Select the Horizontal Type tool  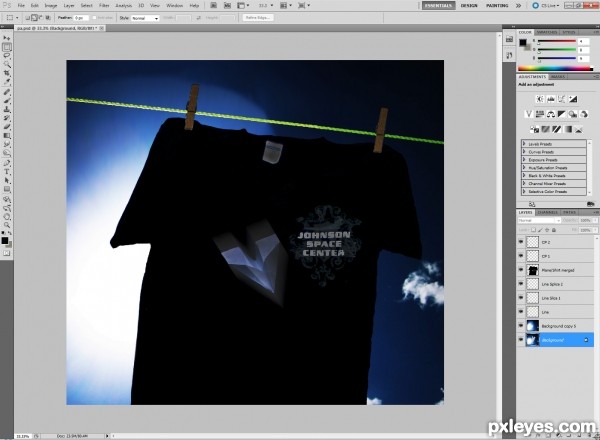[7, 172]
